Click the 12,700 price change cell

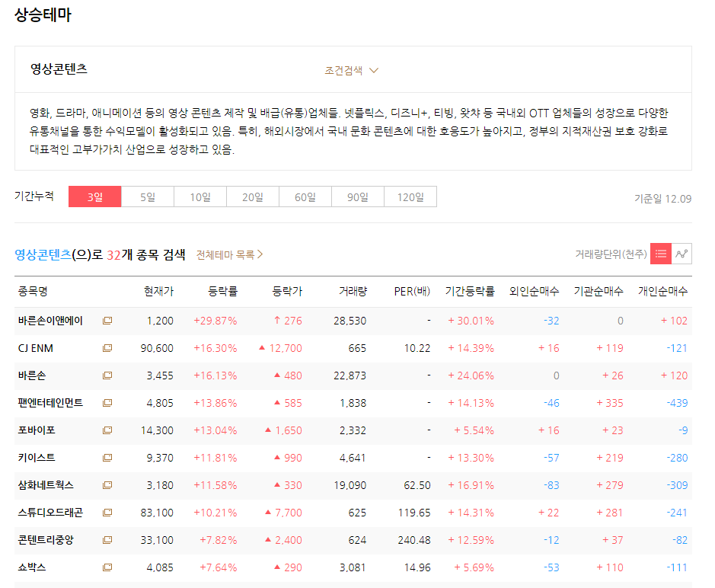[x=280, y=348]
